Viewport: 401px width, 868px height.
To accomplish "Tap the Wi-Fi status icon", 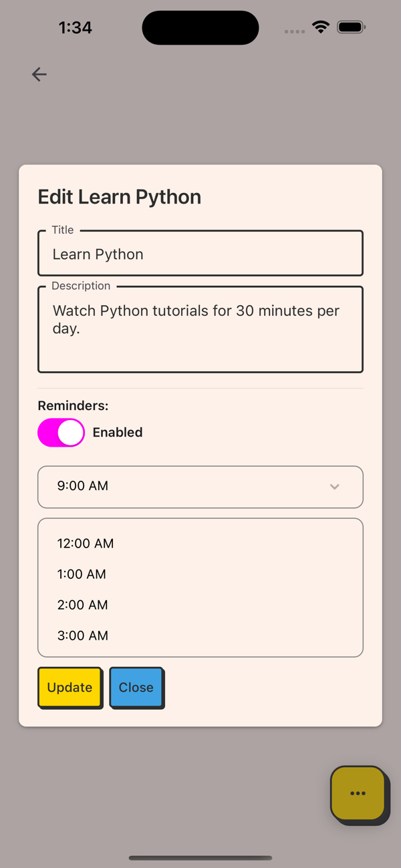I will (321, 27).
